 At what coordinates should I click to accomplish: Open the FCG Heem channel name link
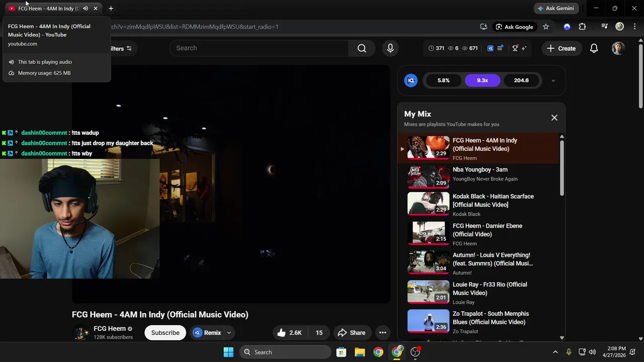coord(110,329)
